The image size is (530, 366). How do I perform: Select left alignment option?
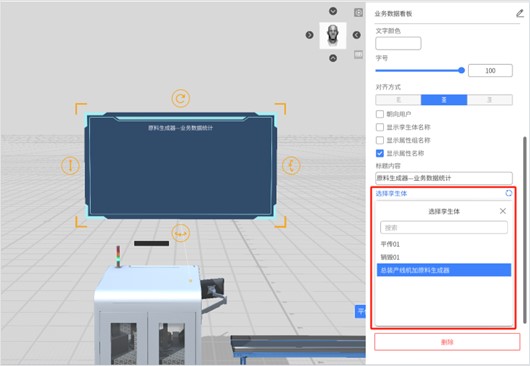click(x=398, y=100)
